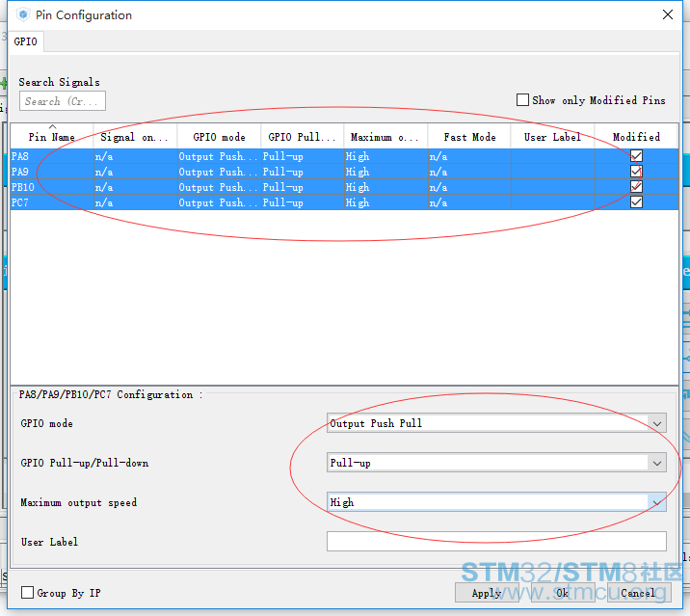Image resolution: width=690 pixels, height=616 pixels.
Task: Click the GPIO Pull column header
Action: coord(303,137)
